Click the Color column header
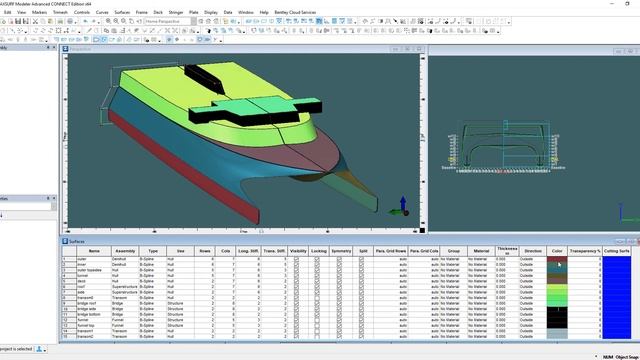The image size is (640, 360). click(557, 251)
